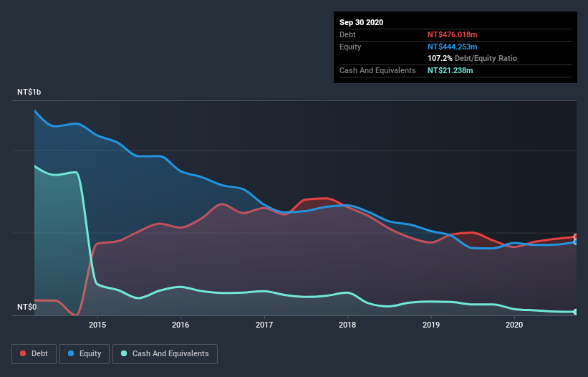This screenshot has height=377, width=588.
Task: Click the red Debt legend dot
Action: point(23,353)
